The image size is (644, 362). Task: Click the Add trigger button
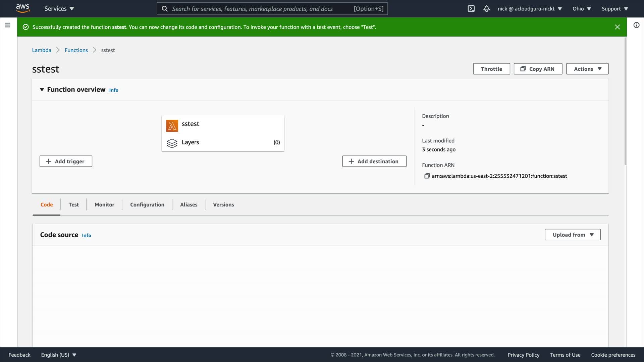click(66, 161)
